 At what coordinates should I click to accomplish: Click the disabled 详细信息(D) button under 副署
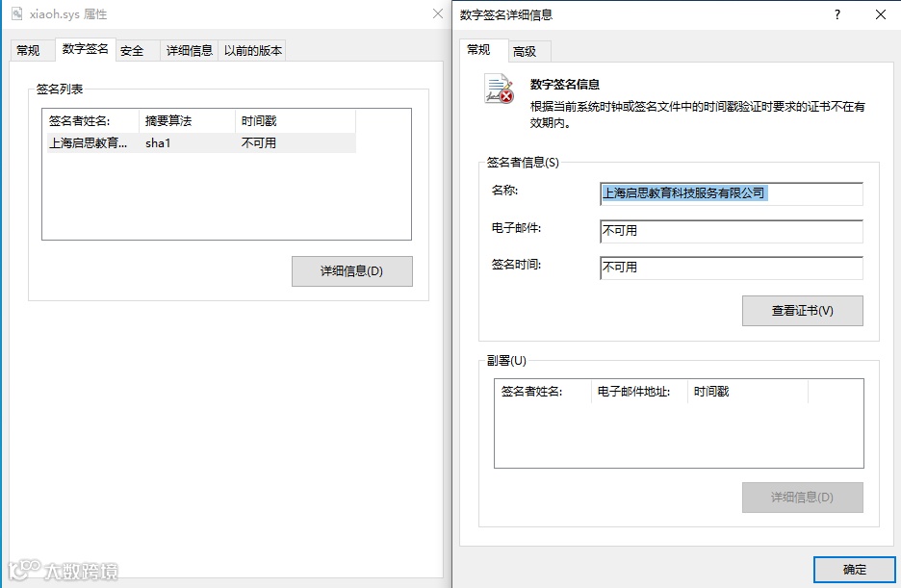coord(802,498)
